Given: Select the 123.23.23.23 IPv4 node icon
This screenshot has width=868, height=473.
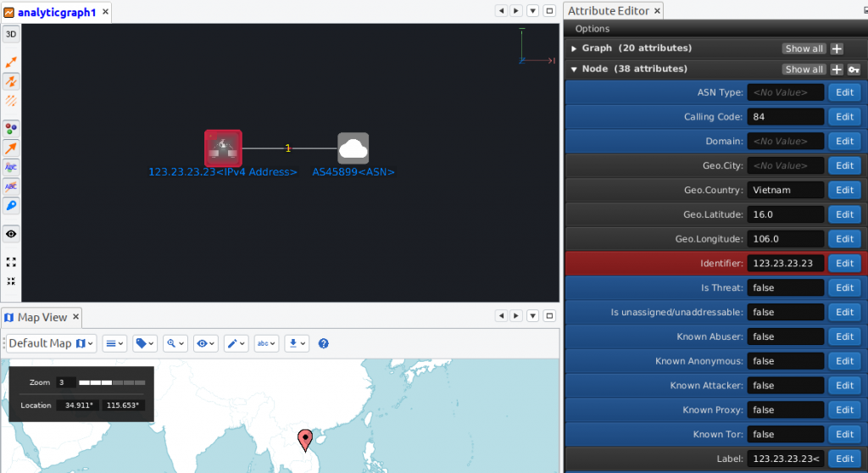Looking at the screenshot, I should coord(223,148).
